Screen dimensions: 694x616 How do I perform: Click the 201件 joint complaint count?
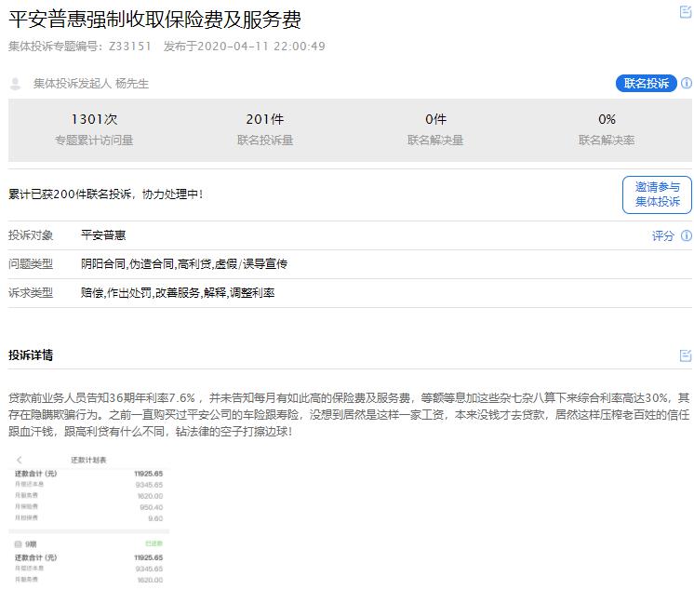[265, 119]
